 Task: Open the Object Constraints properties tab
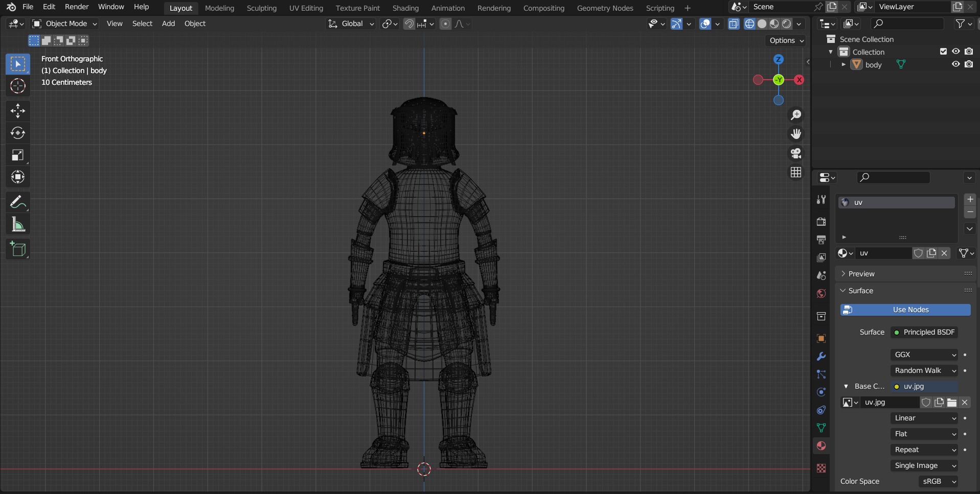(821, 410)
